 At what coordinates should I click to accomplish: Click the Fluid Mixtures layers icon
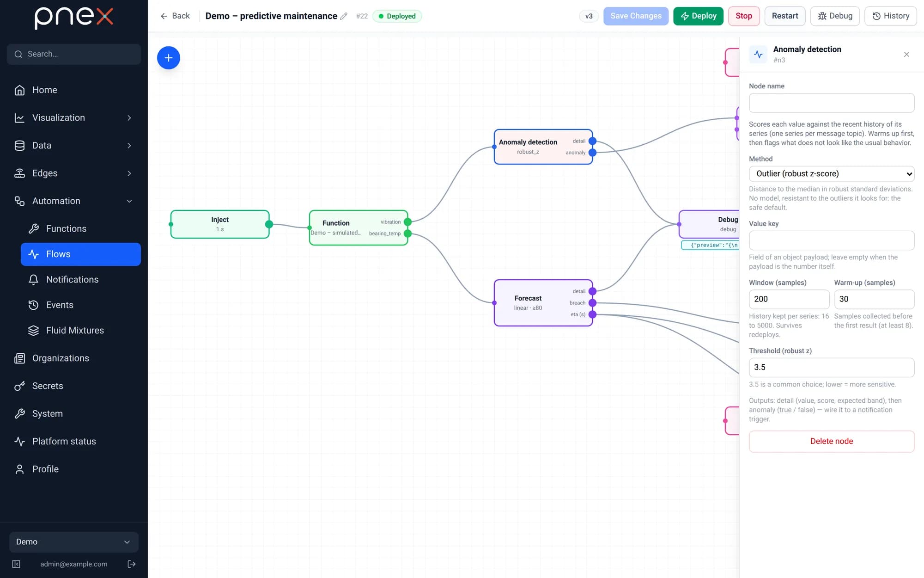(x=33, y=331)
